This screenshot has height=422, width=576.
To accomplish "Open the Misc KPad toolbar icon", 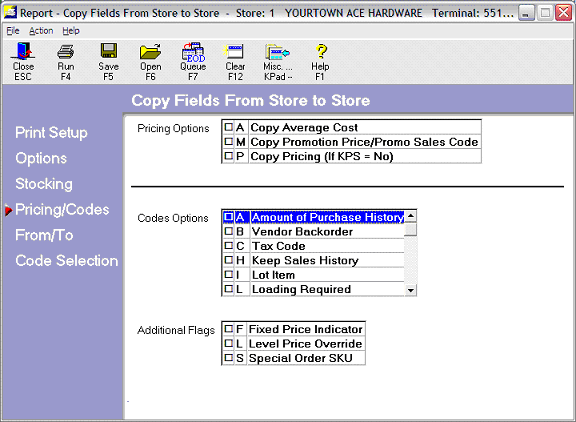I will tap(278, 61).
